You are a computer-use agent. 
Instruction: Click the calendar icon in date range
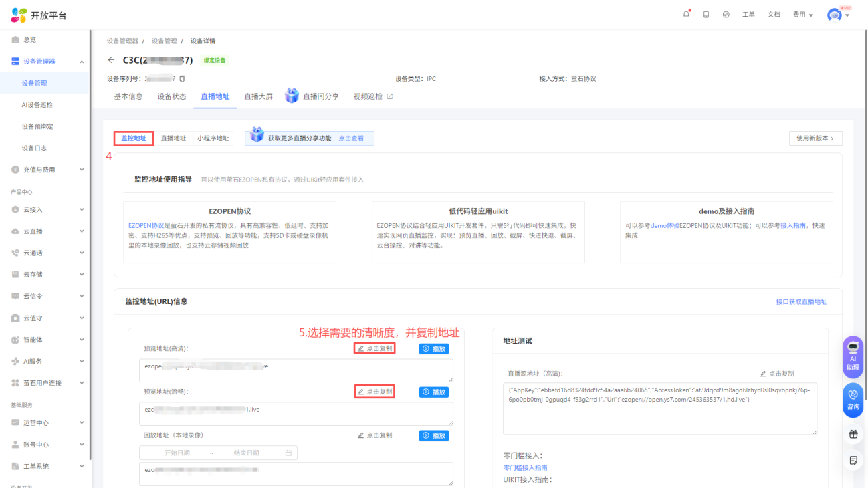coord(288,453)
